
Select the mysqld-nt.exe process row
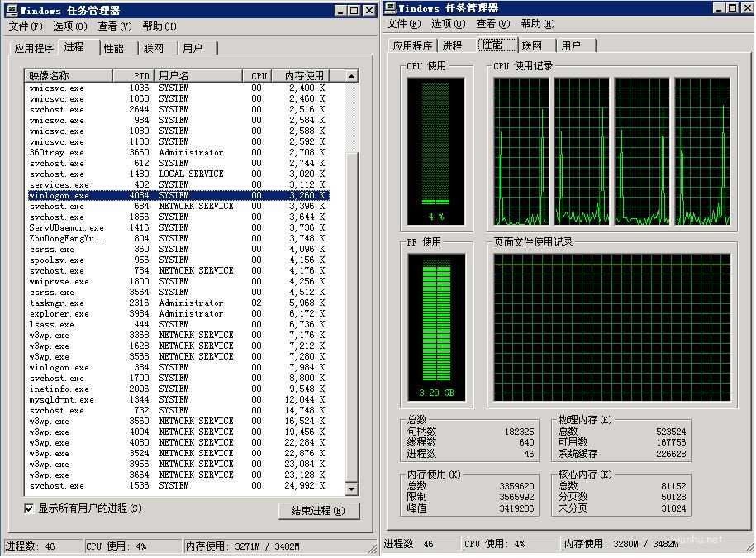[62, 400]
